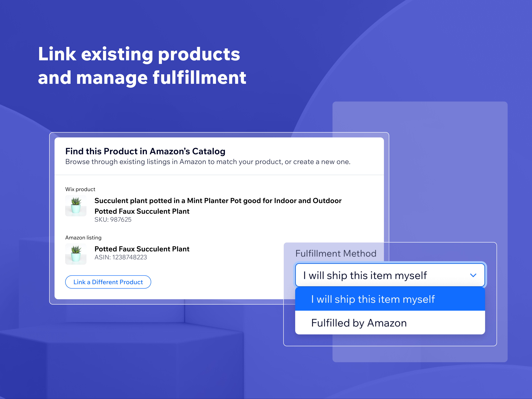The image size is (532, 399).
Task: Click the dropdown chevron arrow
Action: point(473,275)
